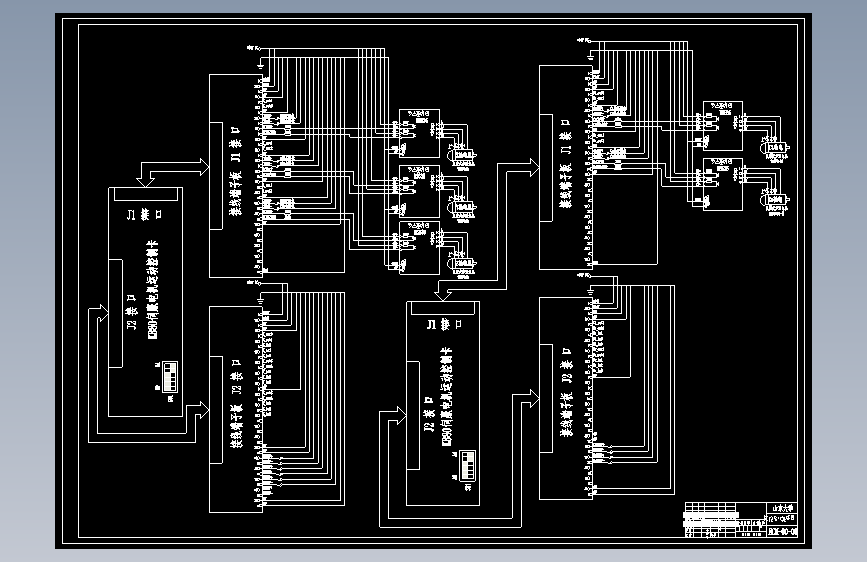This screenshot has width=867, height=562.
Task: Click the top motor symbol in the center group
Action: pyautogui.click(x=461, y=155)
